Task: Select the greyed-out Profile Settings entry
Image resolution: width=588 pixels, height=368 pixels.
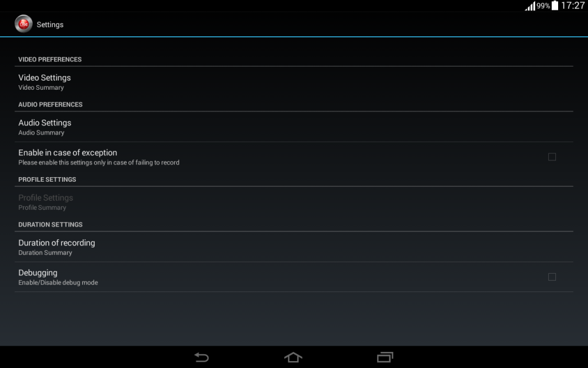Action: pos(294,202)
